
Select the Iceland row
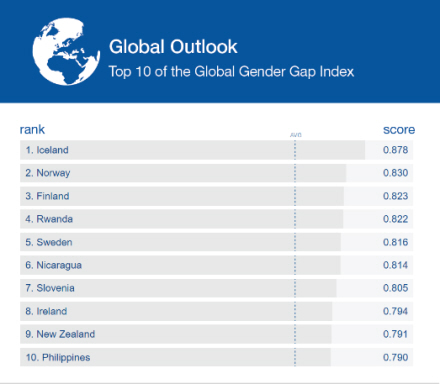click(x=216, y=150)
